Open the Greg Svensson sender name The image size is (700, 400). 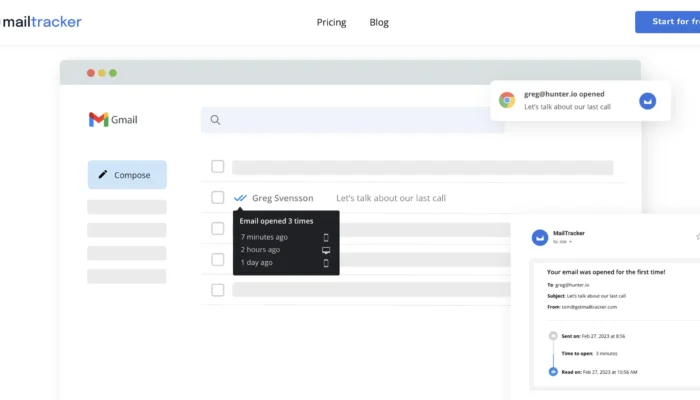(x=283, y=198)
